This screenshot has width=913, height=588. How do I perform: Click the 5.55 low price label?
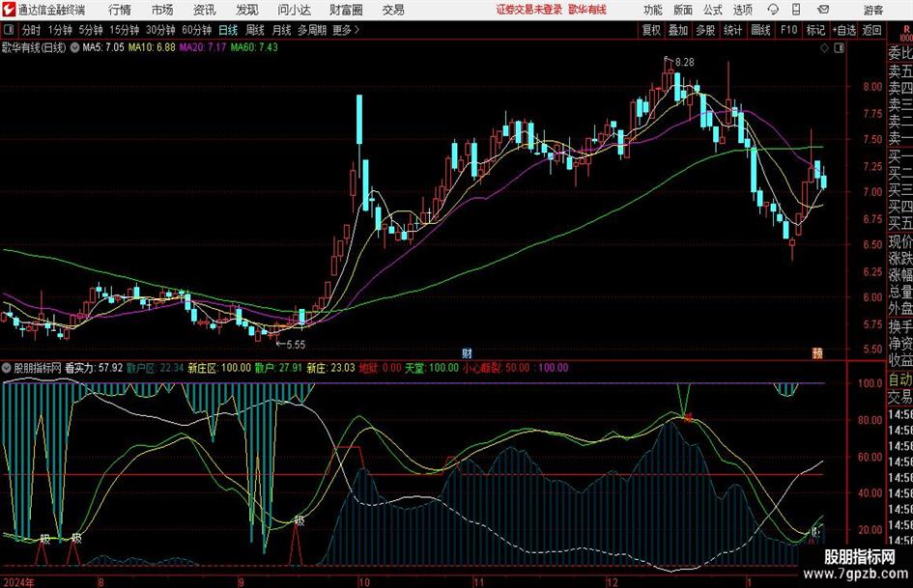coord(296,345)
